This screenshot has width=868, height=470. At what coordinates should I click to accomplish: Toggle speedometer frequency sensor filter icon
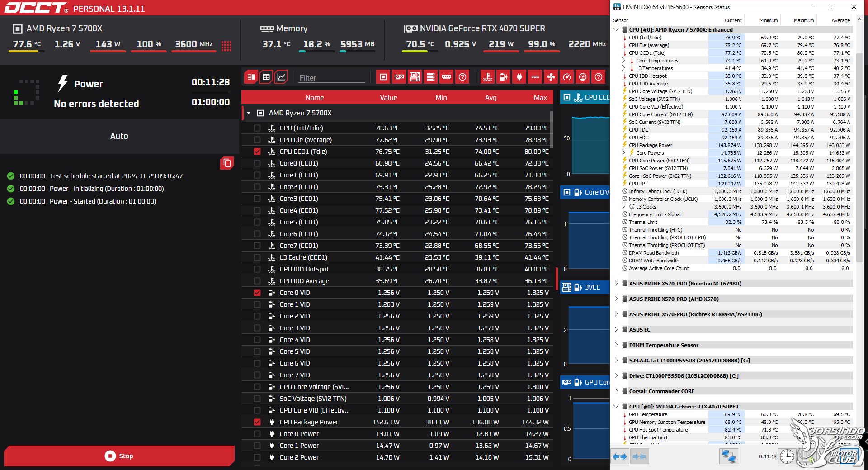pyautogui.click(x=567, y=77)
